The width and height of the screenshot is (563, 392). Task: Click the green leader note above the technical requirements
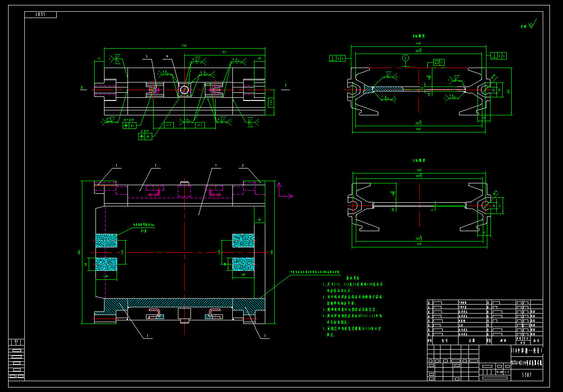click(315, 272)
